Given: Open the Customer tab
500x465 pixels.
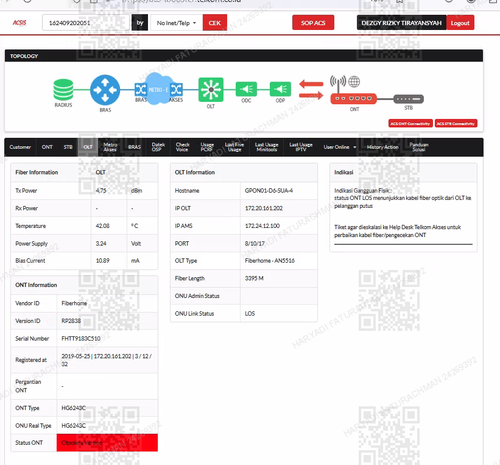Looking at the screenshot, I should pos(20,147).
